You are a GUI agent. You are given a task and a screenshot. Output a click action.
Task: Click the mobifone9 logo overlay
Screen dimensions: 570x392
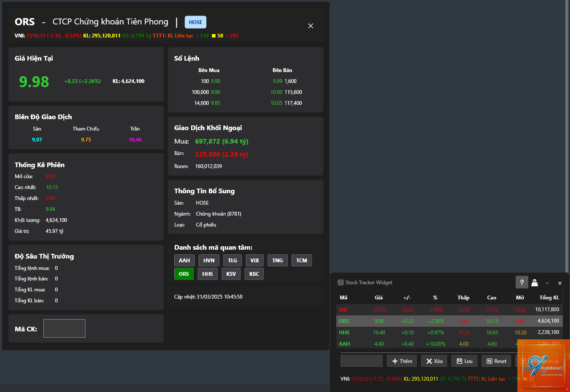pos(543,365)
